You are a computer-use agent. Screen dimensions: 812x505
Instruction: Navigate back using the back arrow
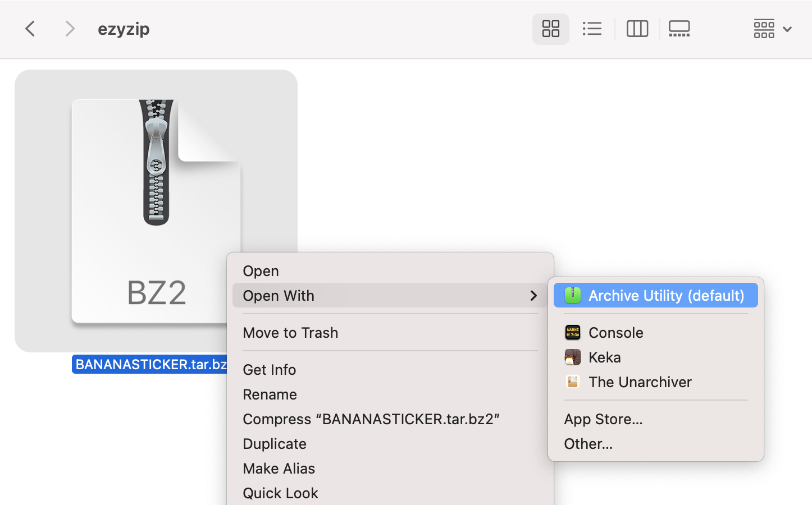30,29
